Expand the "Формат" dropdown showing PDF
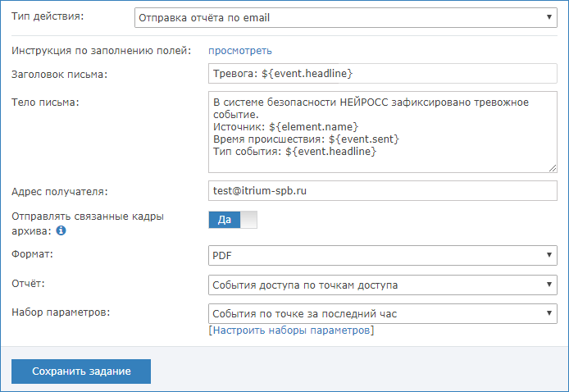Screen dimensions: 569x392 381,256
